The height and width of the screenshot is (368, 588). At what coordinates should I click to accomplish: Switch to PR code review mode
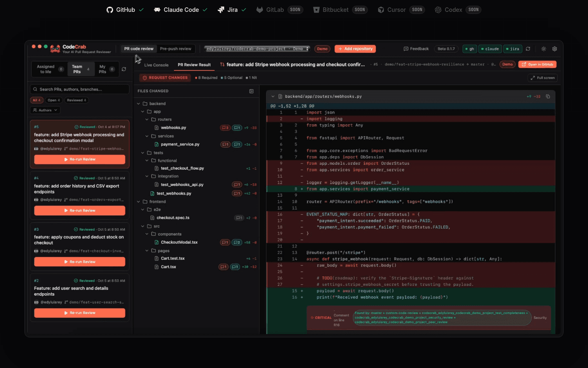[139, 49]
